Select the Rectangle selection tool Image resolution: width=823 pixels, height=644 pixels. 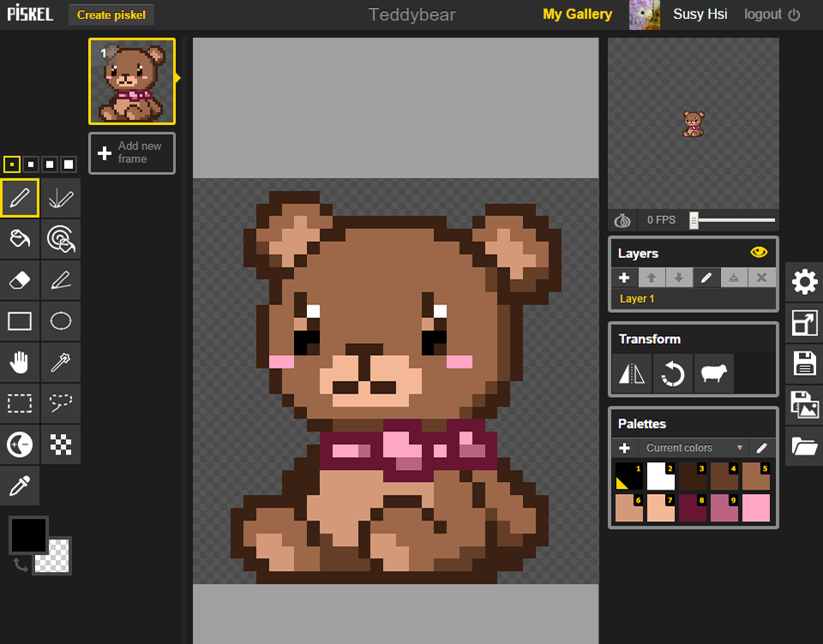(20, 403)
